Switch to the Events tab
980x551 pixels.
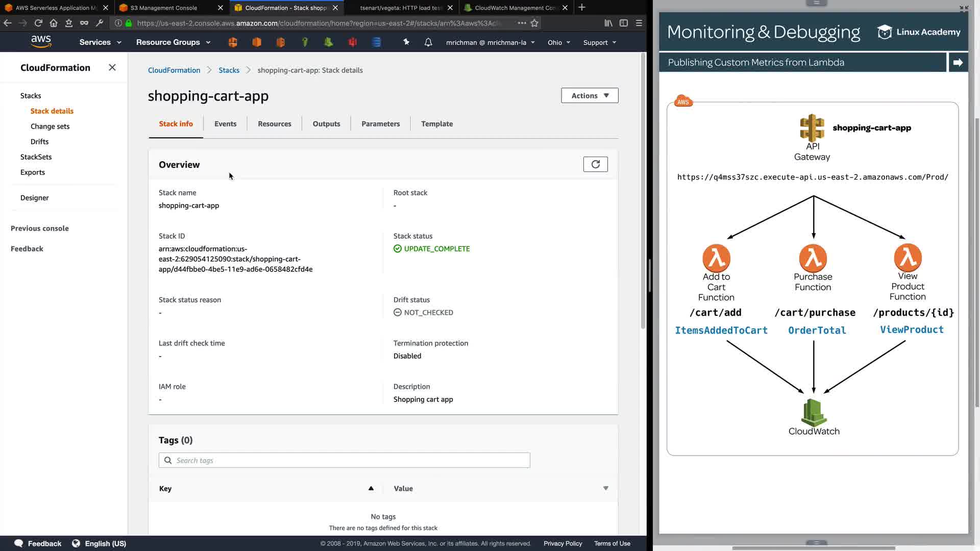click(225, 124)
